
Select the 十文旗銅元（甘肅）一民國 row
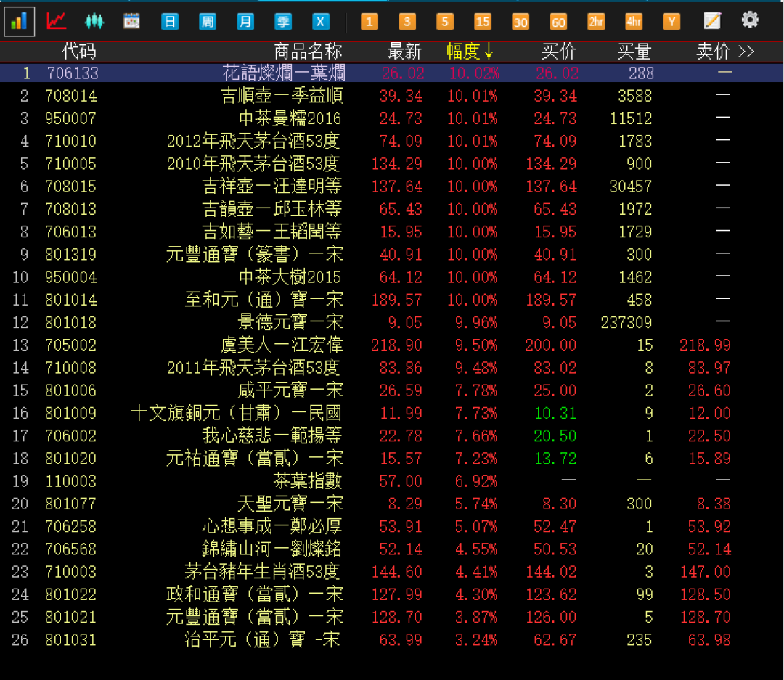[391, 413]
